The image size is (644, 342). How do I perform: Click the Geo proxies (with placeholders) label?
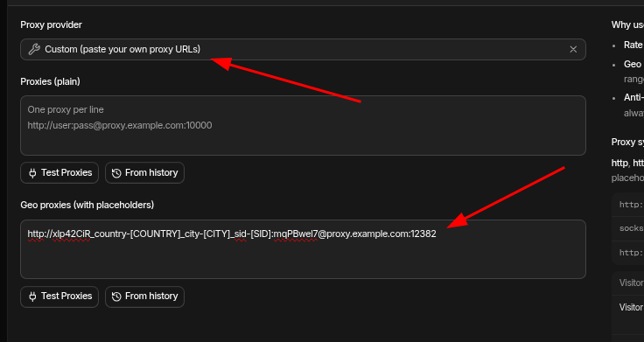click(x=87, y=205)
